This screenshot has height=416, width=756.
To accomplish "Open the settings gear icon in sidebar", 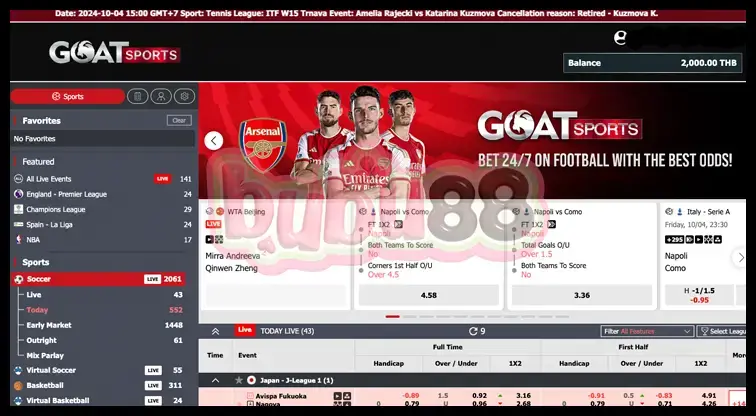I will click(x=184, y=96).
